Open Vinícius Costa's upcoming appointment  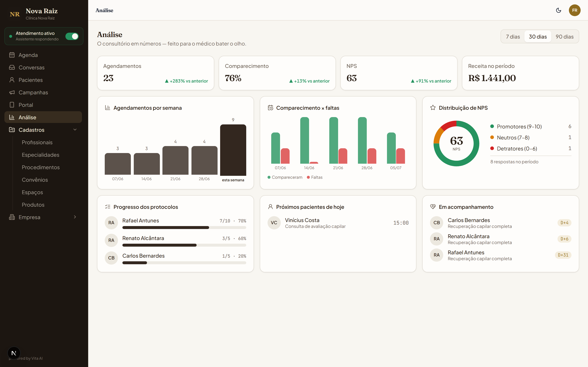click(338, 223)
